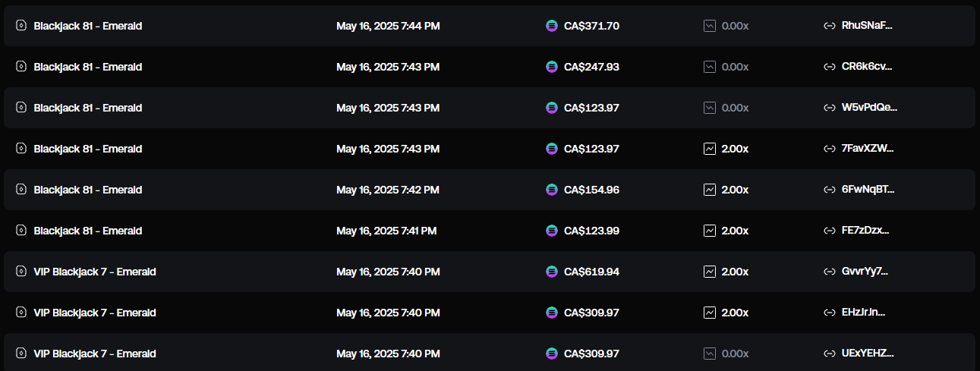Click the 2.00x multiplier in the CA$123.97 row
The width and height of the screenshot is (980, 371).
(x=735, y=149)
